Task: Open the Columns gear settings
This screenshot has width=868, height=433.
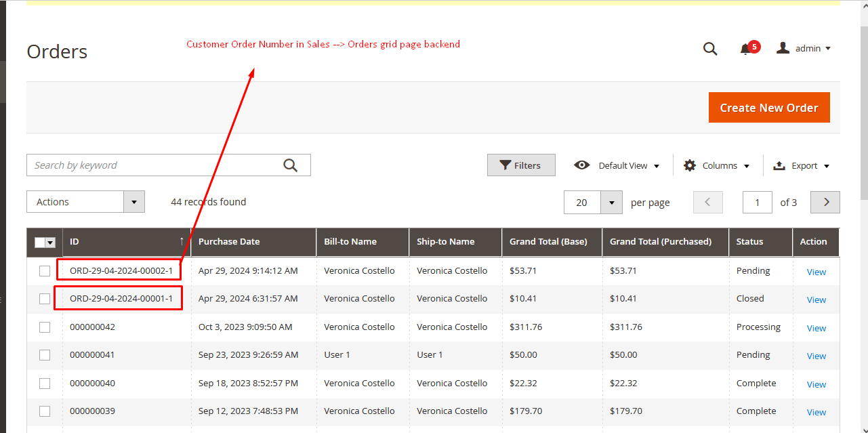Action: click(x=690, y=165)
